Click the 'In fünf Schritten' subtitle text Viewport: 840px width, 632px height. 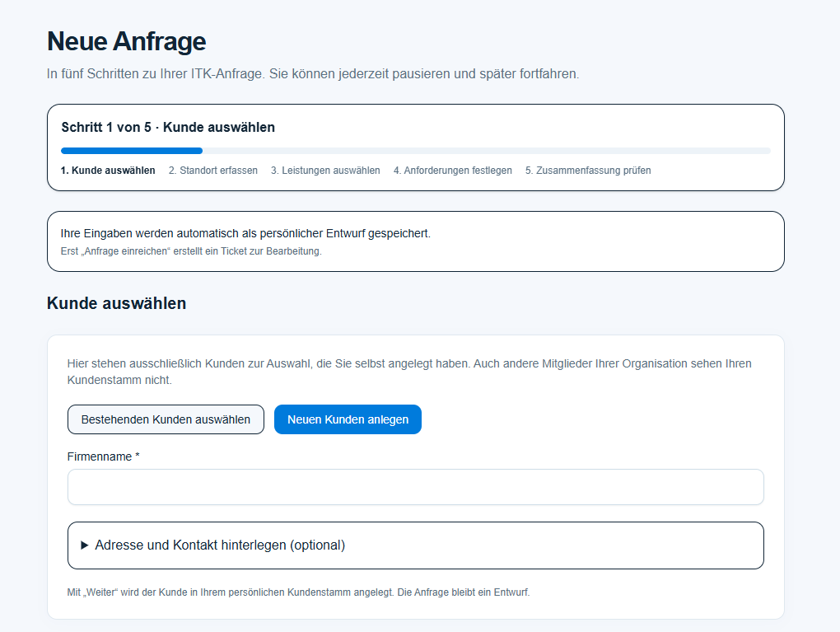click(x=313, y=73)
